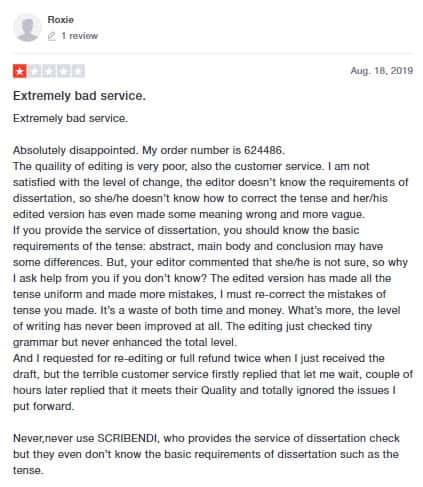Click the pencil icon beside 1 review
This screenshot has height=487, width=423.
click(x=52, y=36)
